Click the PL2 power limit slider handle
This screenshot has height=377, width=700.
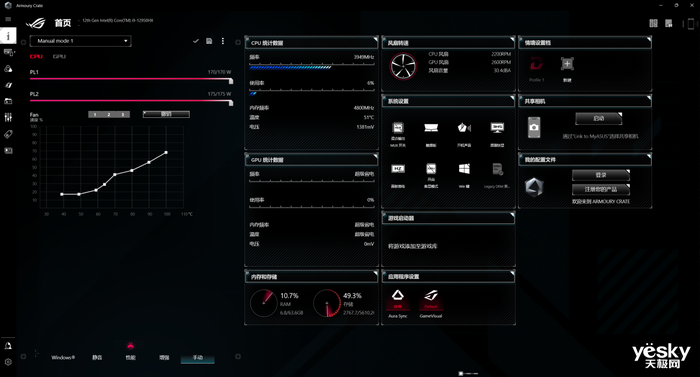click(x=231, y=103)
